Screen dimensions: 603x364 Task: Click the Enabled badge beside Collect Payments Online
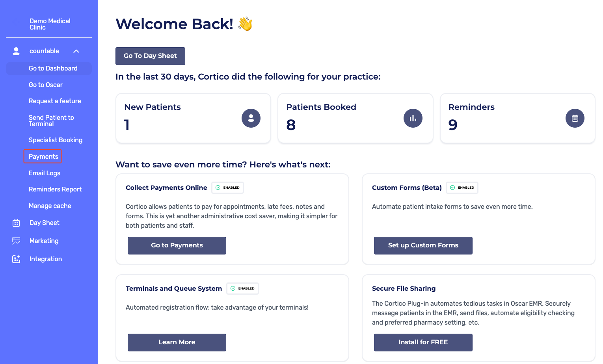228,188
